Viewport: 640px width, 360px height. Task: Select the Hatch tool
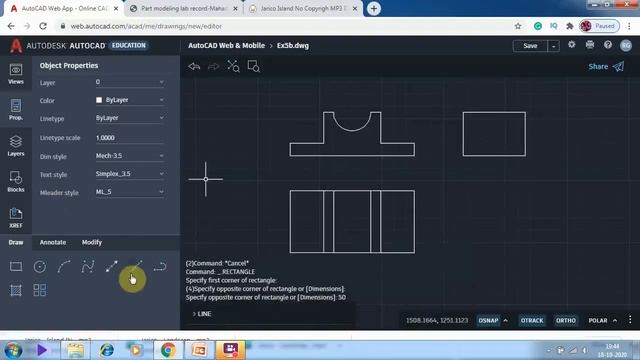click(x=16, y=290)
